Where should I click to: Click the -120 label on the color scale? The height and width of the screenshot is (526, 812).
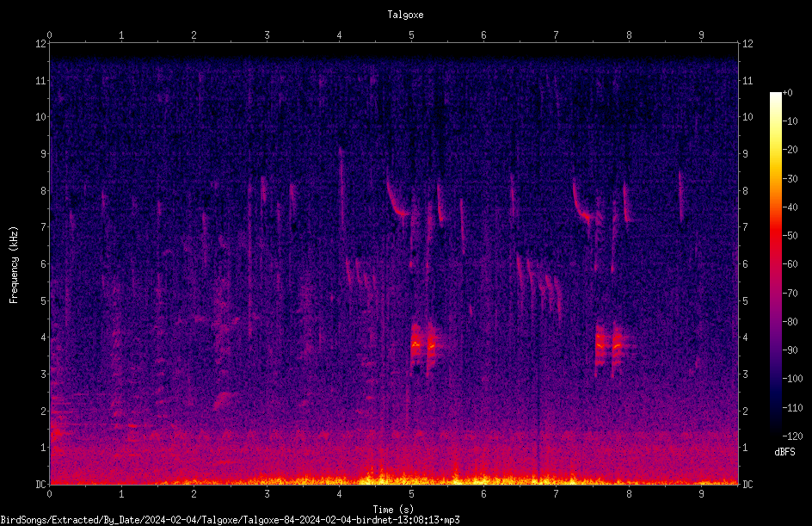coord(792,436)
